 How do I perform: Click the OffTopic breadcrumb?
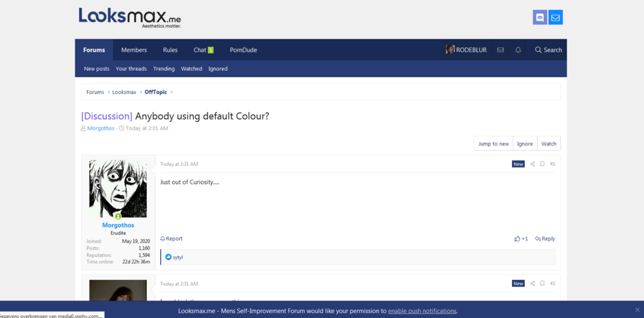pos(156,92)
